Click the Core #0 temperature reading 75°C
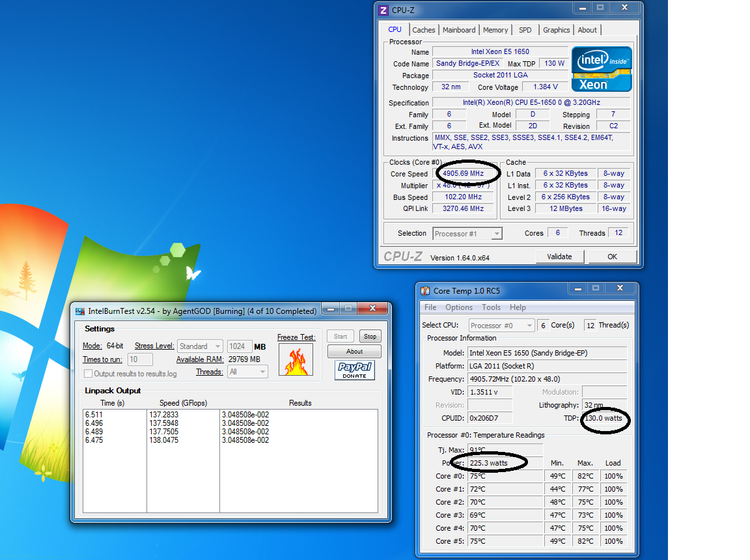Viewport: 750px width, 560px height. click(x=506, y=476)
